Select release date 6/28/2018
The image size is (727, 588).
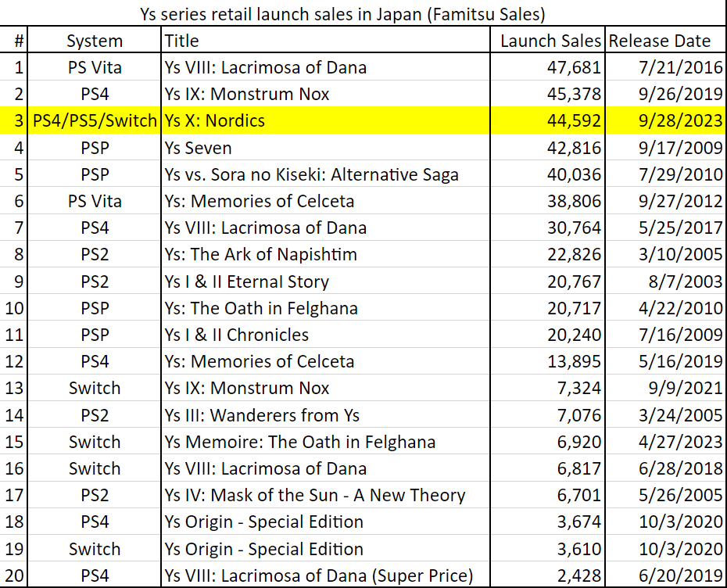coord(680,468)
